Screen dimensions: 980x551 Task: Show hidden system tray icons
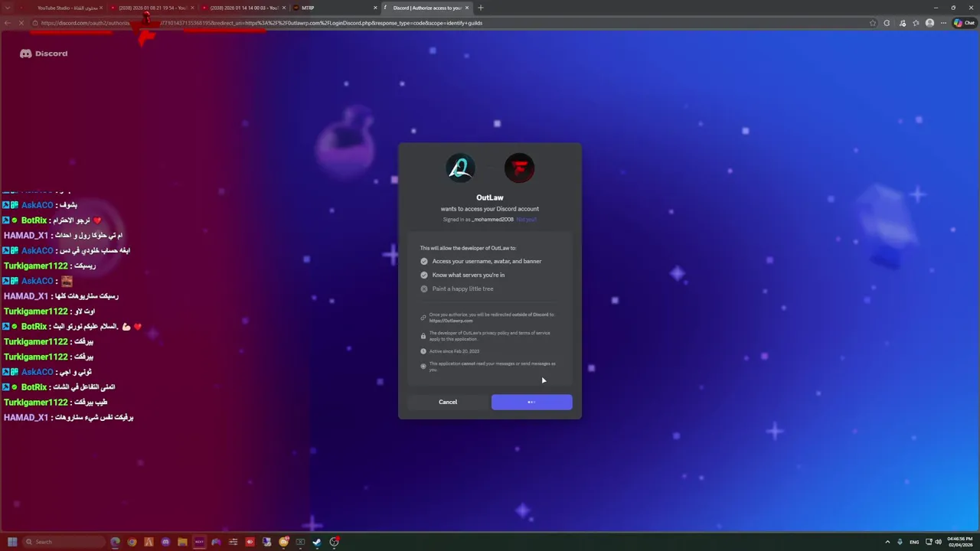(888, 542)
